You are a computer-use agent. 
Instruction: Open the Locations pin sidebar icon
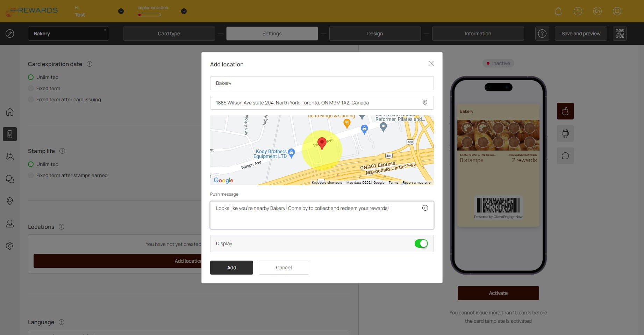(x=10, y=201)
